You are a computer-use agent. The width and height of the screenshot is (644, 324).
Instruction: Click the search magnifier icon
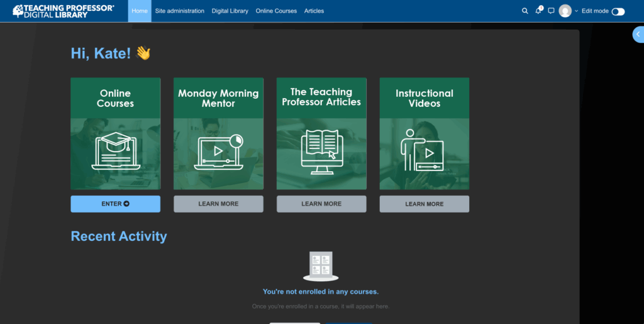(525, 11)
